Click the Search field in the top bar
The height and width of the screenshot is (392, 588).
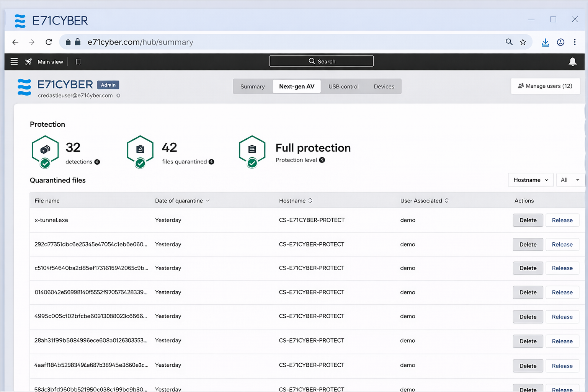pyautogui.click(x=322, y=61)
